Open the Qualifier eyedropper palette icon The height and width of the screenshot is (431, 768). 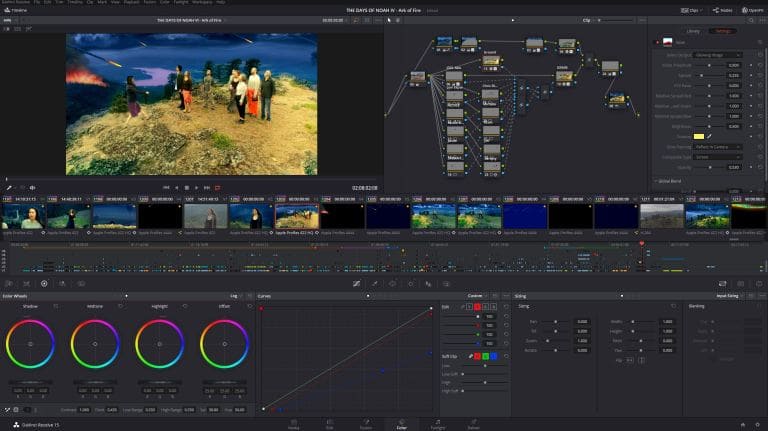point(375,284)
